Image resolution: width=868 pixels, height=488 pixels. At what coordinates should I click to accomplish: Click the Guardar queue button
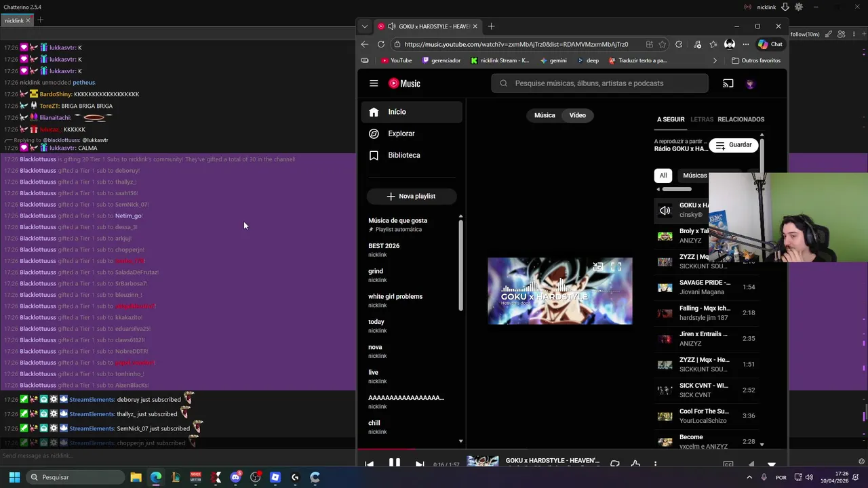(x=734, y=145)
